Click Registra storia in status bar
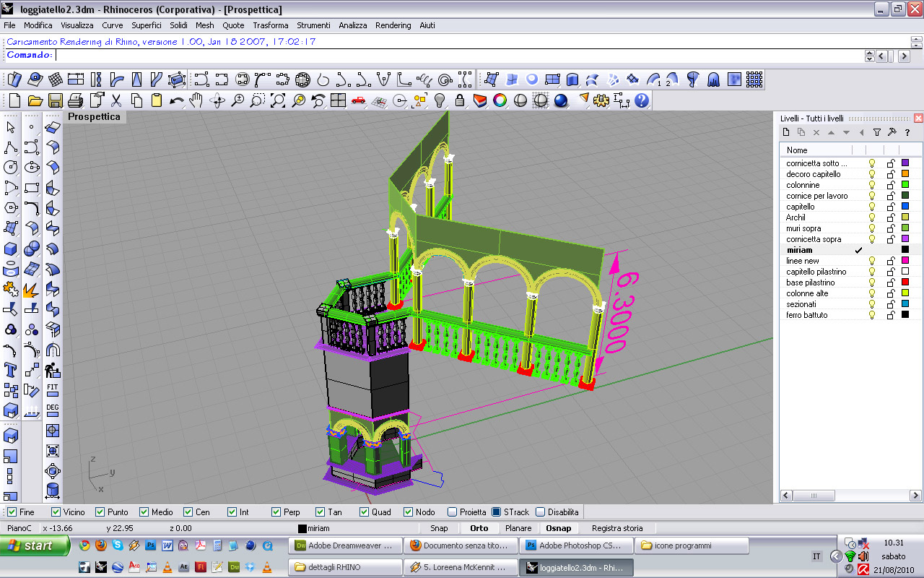924x578 pixels. 617,528
